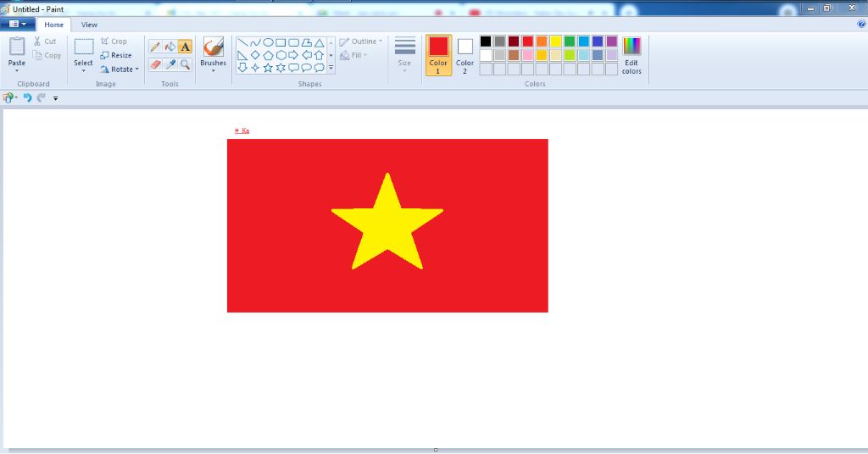Open the Paint file menu button
The height and width of the screenshot is (454, 868).
(x=18, y=25)
